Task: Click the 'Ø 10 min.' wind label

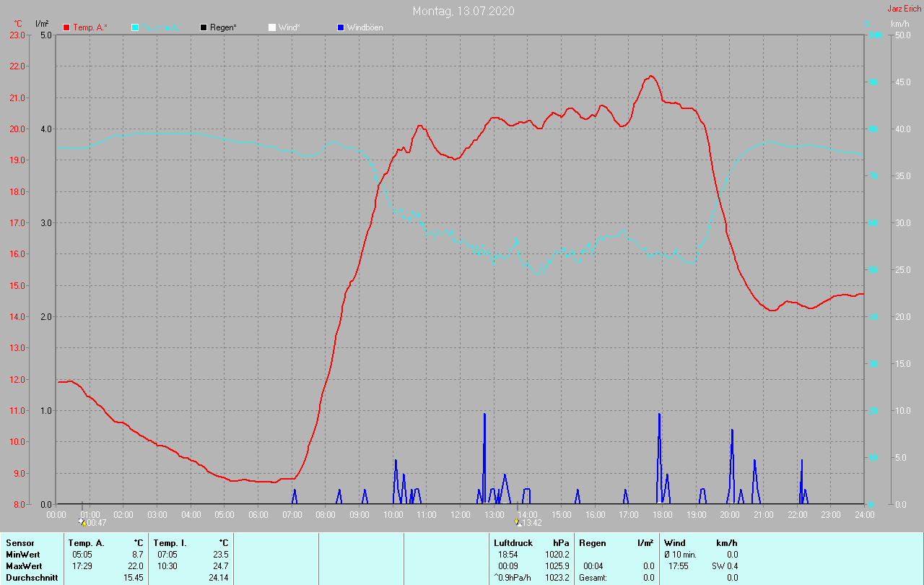Action: (680, 555)
